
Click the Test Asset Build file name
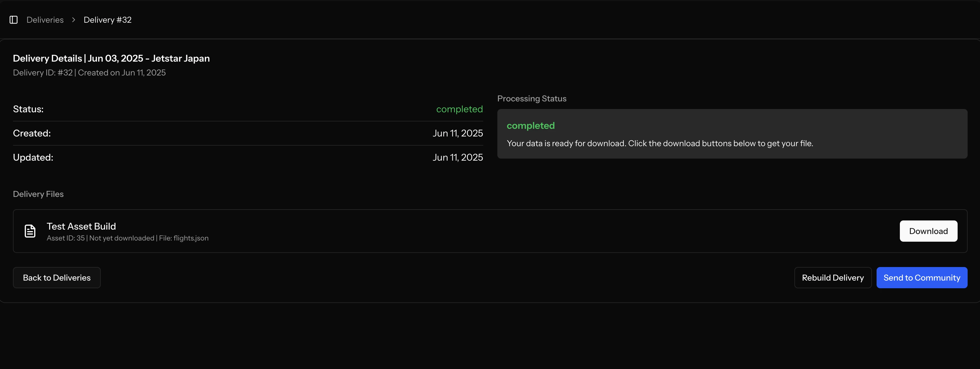coord(81,226)
